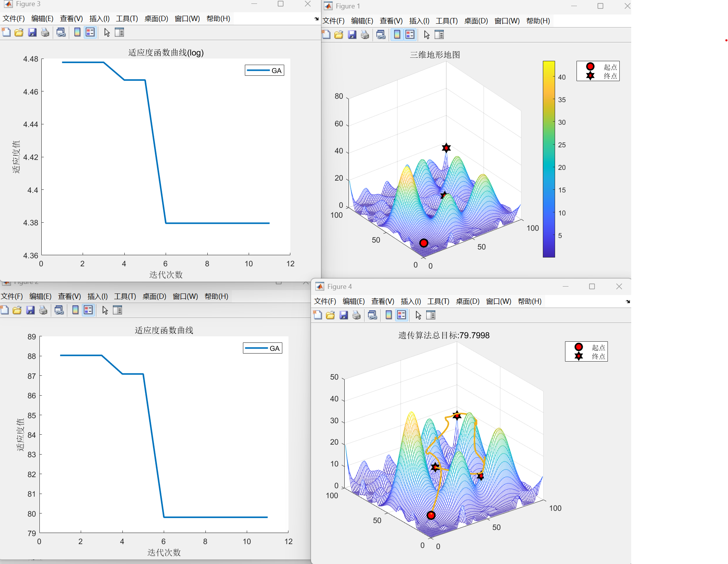Select the GA legend box in Figure 3
Image resolution: width=728 pixels, height=564 pixels.
point(264,70)
